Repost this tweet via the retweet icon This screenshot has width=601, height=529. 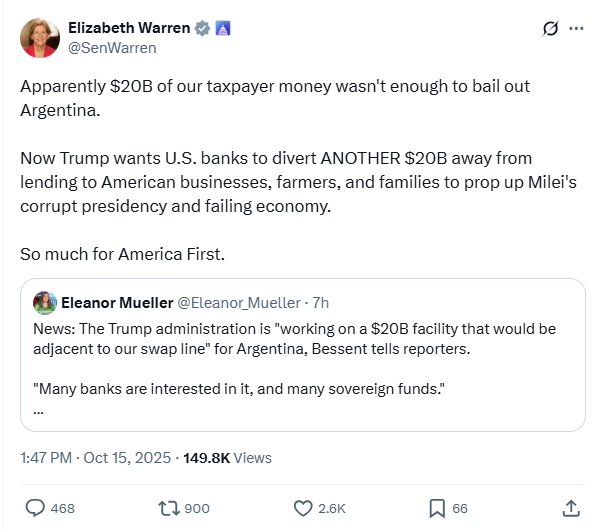[x=169, y=508]
